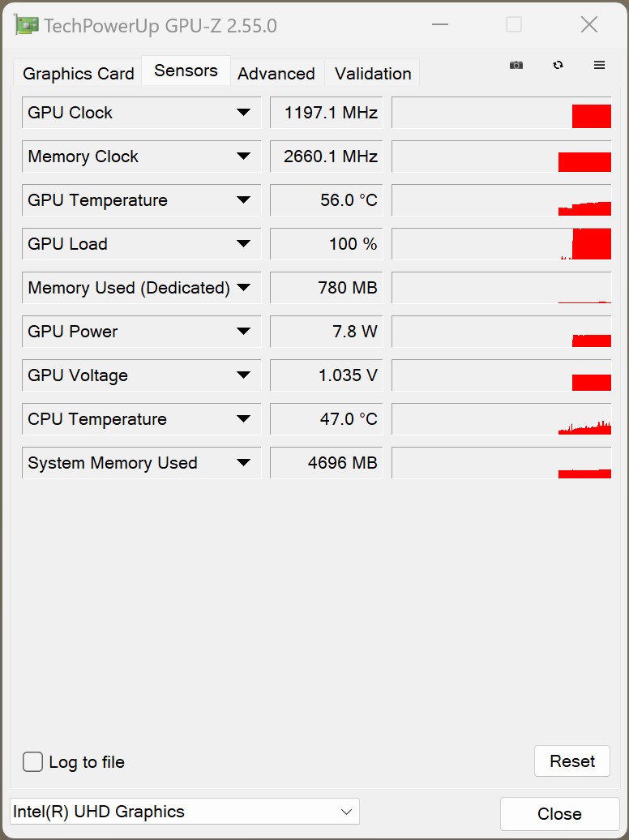Switch to the Graphics Card tab
Screen dimensions: 629x840
click(x=78, y=74)
